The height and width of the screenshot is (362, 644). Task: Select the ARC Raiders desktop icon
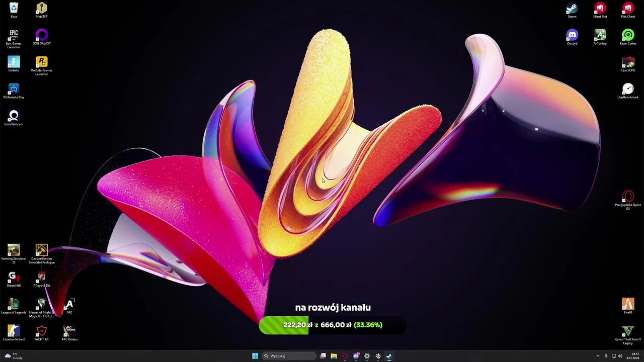click(69, 333)
